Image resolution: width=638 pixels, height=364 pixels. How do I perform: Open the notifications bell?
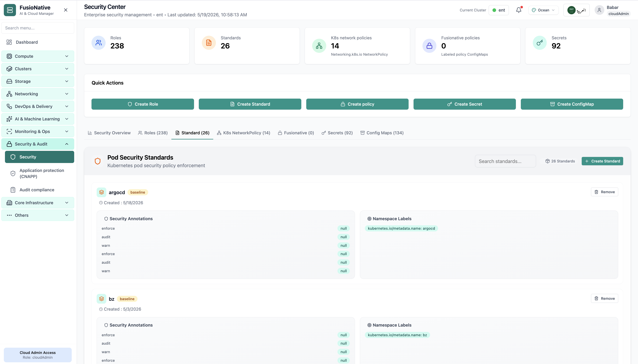pos(519,10)
